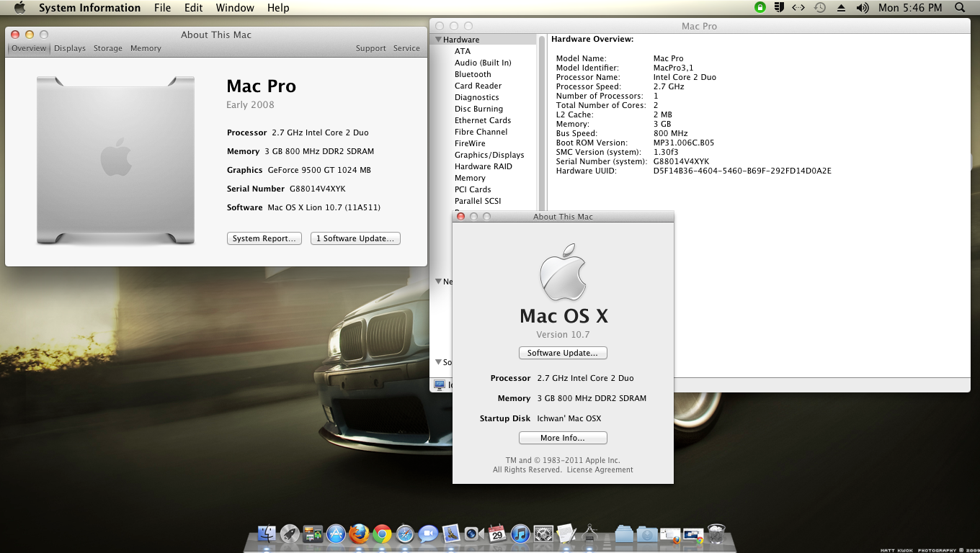This screenshot has height=553, width=980.
Task: Open the Apple menu
Action: (19, 7)
